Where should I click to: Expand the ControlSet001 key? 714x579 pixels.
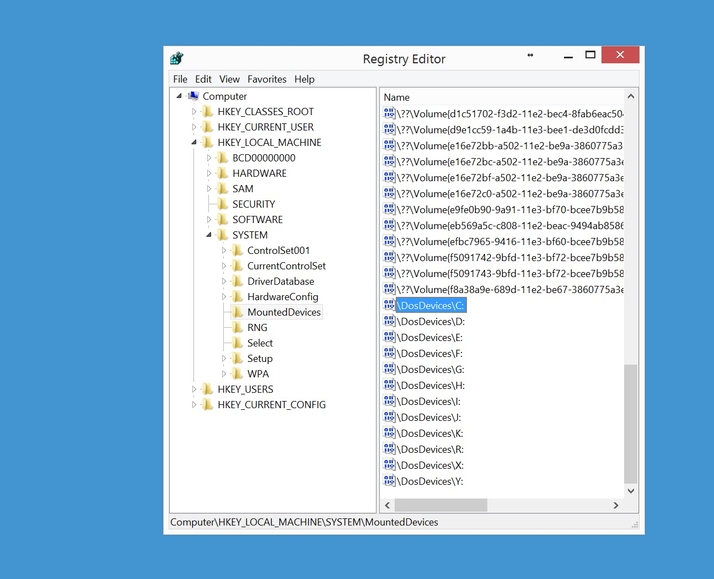(x=224, y=250)
